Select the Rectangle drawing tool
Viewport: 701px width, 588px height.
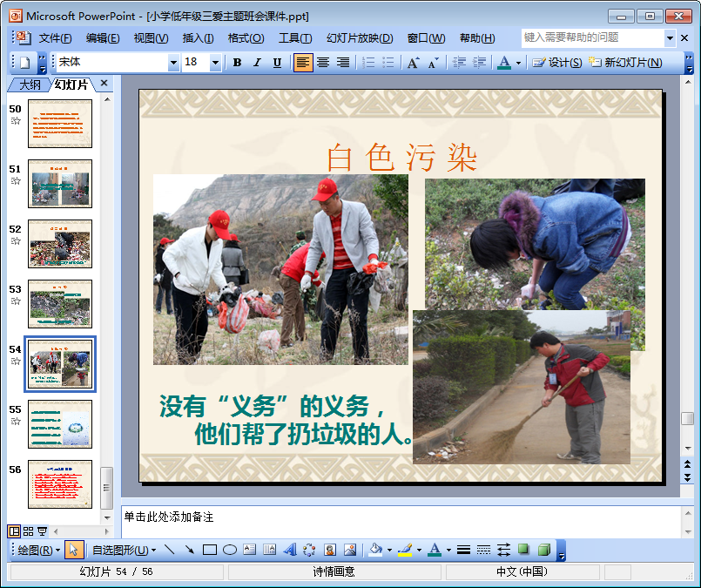[x=209, y=550]
